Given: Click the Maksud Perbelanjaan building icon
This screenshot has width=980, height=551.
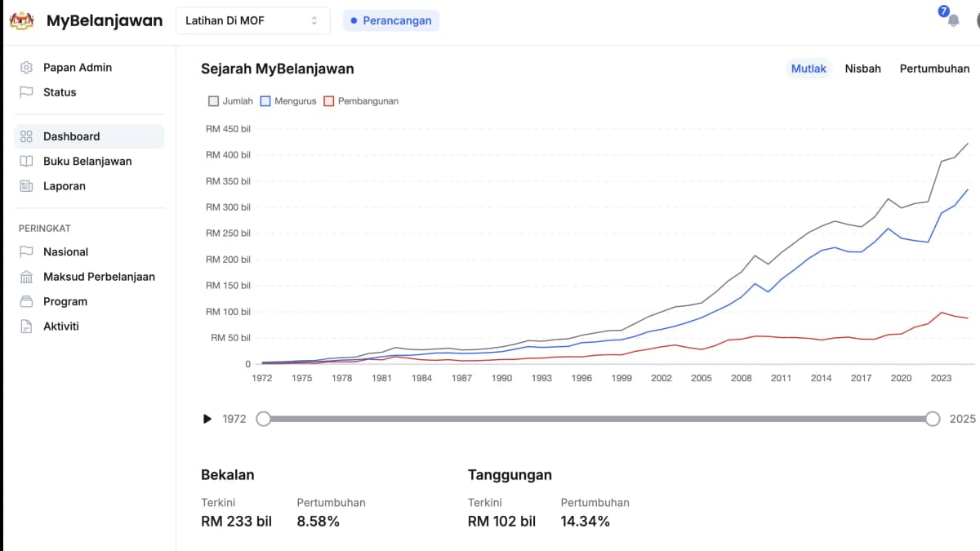Looking at the screenshot, I should coord(26,277).
